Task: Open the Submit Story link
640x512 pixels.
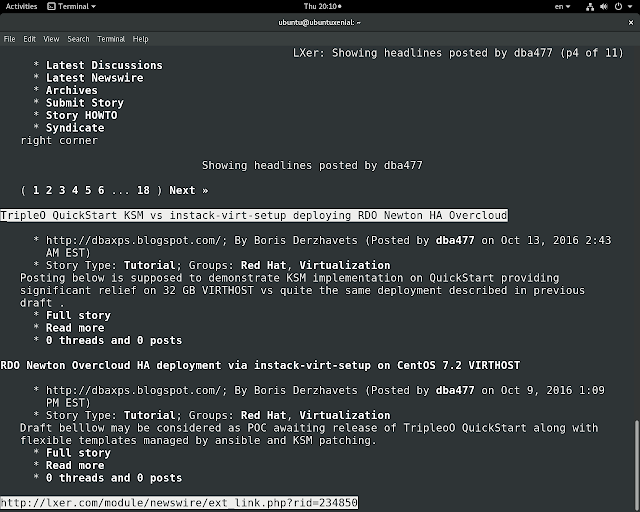Action: coord(84,103)
